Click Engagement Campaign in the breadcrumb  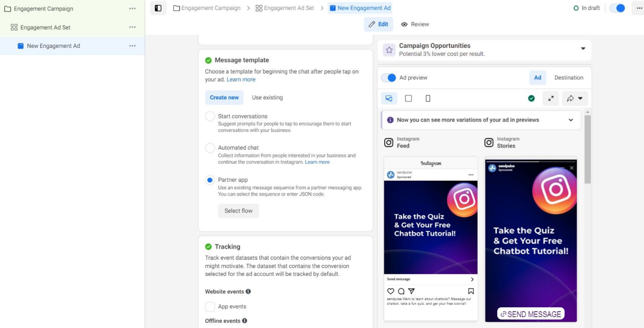(x=207, y=8)
